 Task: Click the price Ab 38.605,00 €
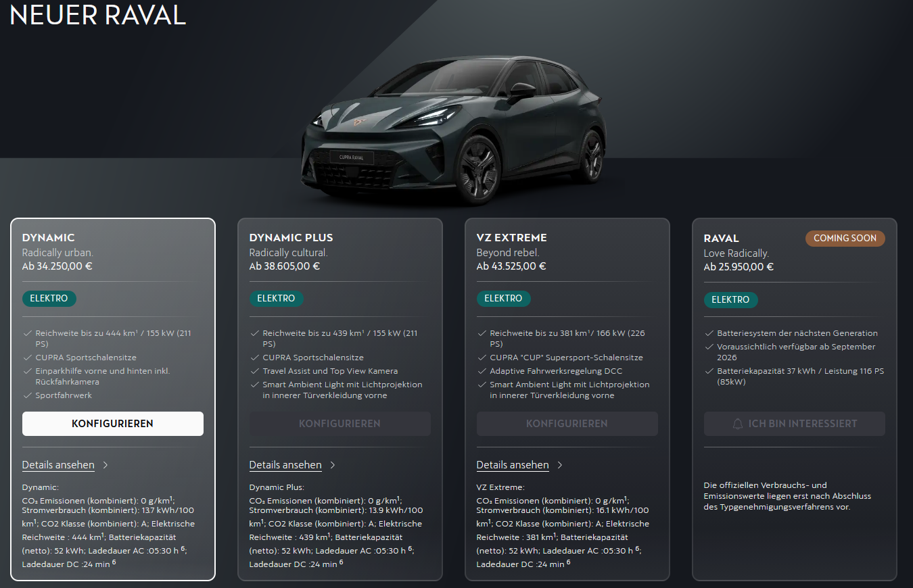(285, 266)
